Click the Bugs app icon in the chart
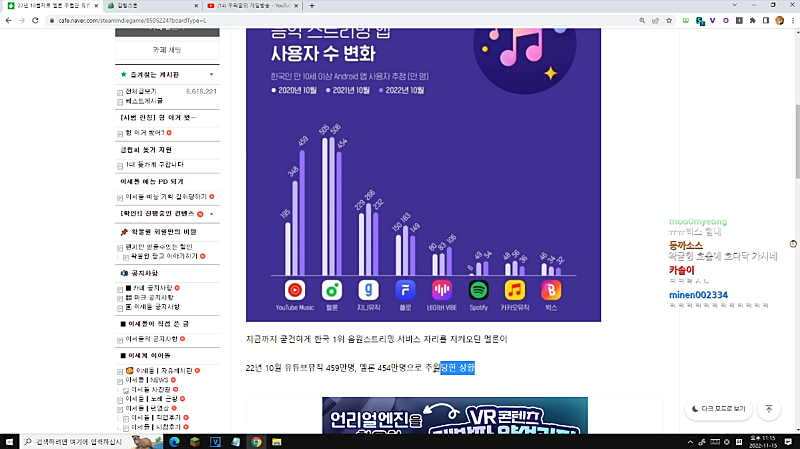 (551, 290)
